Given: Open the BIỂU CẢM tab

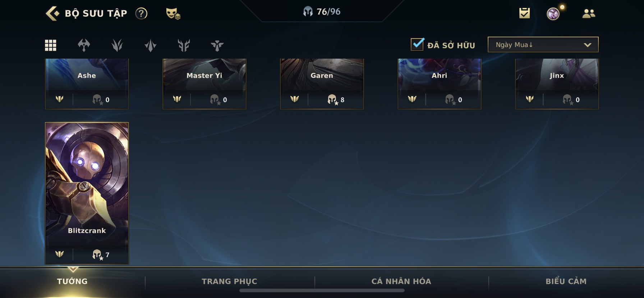Looking at the screenshot, I should [566, 281].
